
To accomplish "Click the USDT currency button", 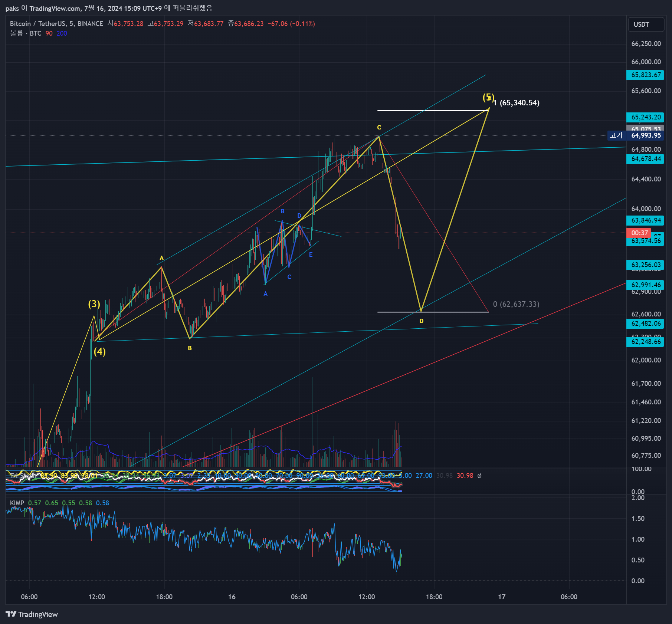I will click(646, 24).
